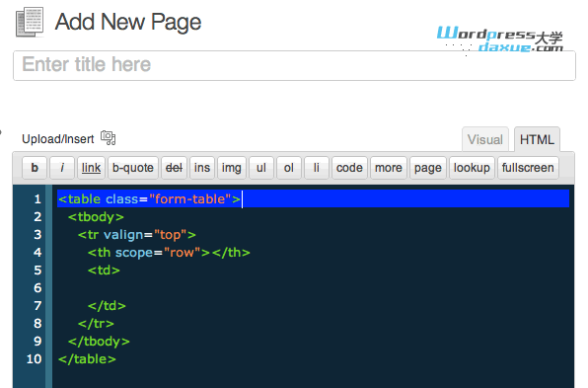The width and height of the screenshot is (588, 388).
Task: Click the "top" attribute value
Action: 170,235
